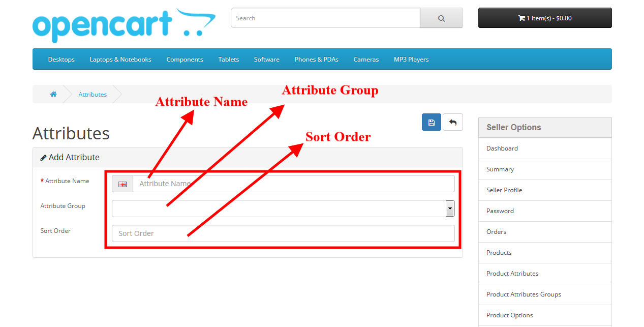Go to Phones & PDAs category

pos(317,60)
